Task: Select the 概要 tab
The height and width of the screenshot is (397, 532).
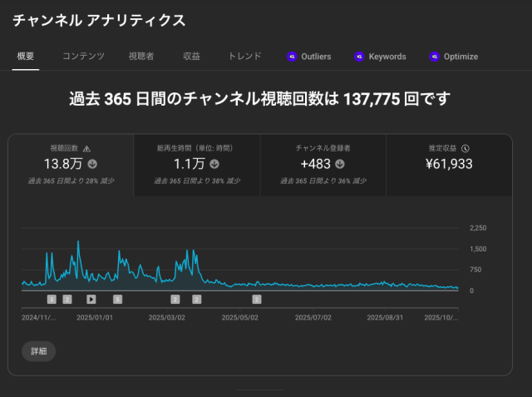Action: [25, 57]
